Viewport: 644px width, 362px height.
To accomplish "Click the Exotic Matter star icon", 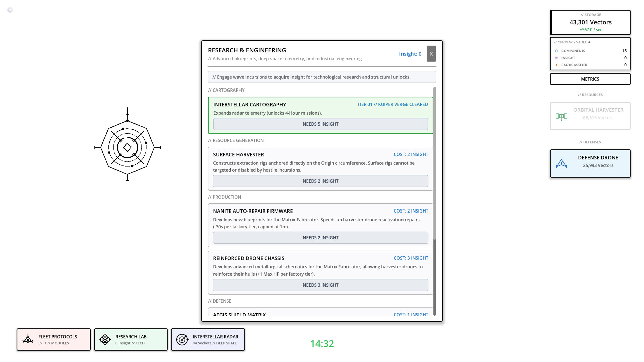I will click(557, 65).
